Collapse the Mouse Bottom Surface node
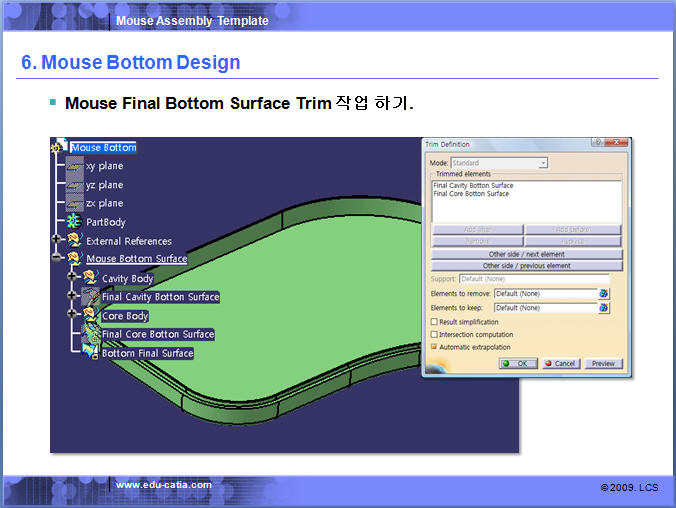The width and height of the screenshot is (676, 508). click(x=58, y=259)
